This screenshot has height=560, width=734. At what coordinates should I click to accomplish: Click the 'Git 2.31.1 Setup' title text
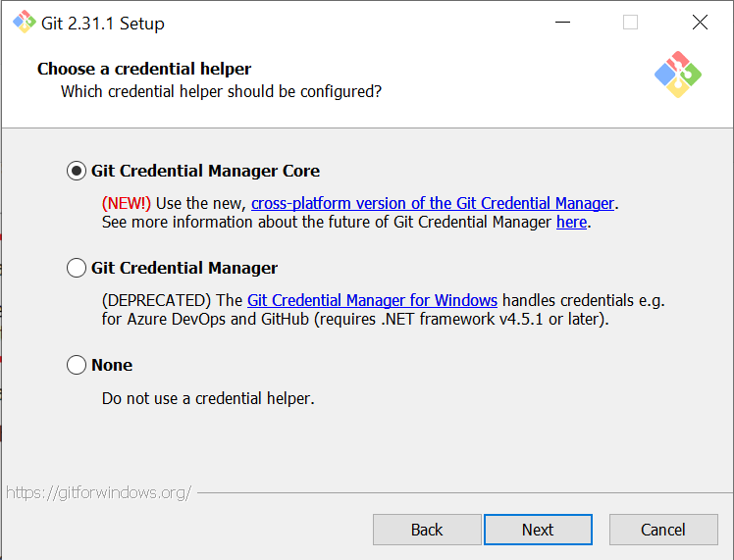(x=103, y=23)
